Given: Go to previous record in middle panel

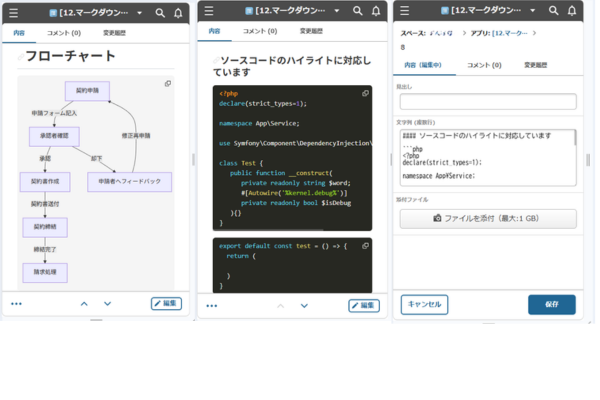Looking at the screenshot, I should click(280, 306).
